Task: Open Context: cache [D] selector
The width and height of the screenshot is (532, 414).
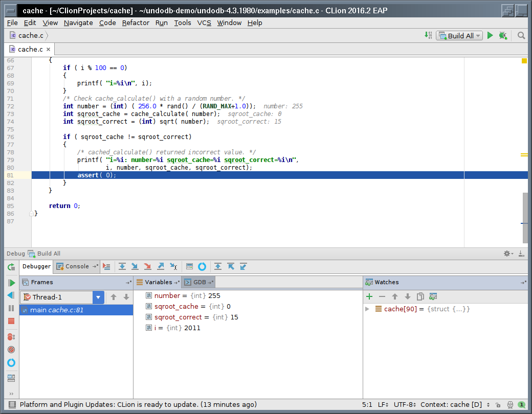Action: coord(455,404)
